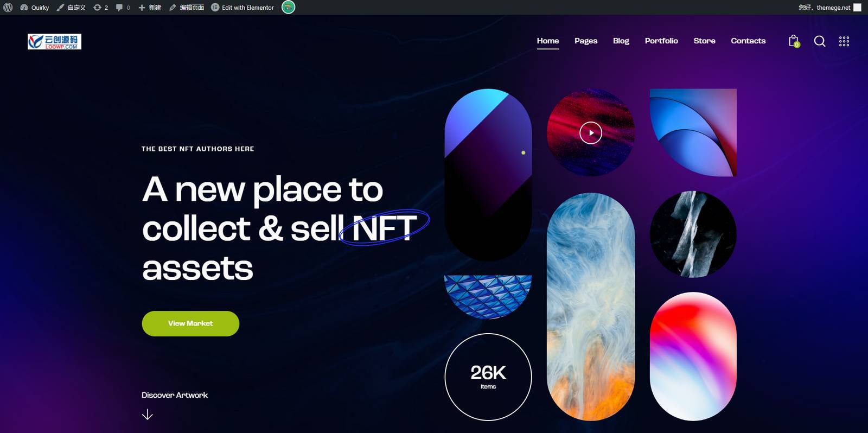The height and width of the screenshot is (433, 868).
Task: Open the nine-dot grid menu icon
Action: click(x=844, y=41)
